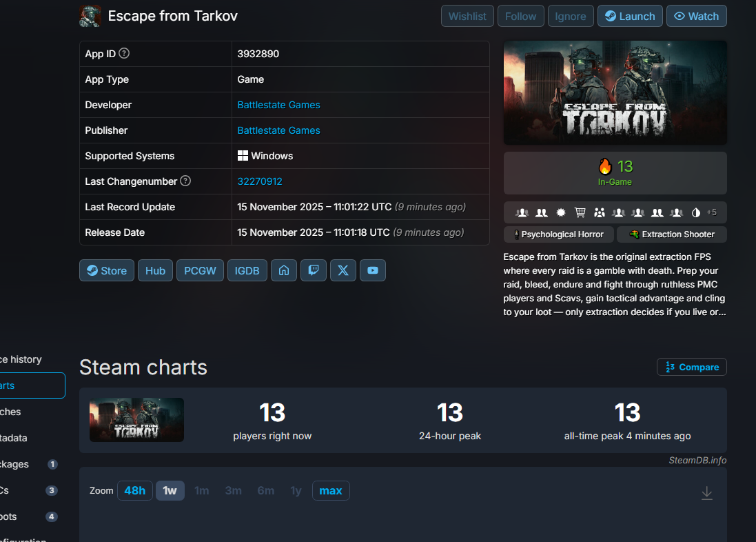Set chart zoom to 3m
The width and height of the screenshot is (756, 542).
pyautogui.click(x=234, y=490)
